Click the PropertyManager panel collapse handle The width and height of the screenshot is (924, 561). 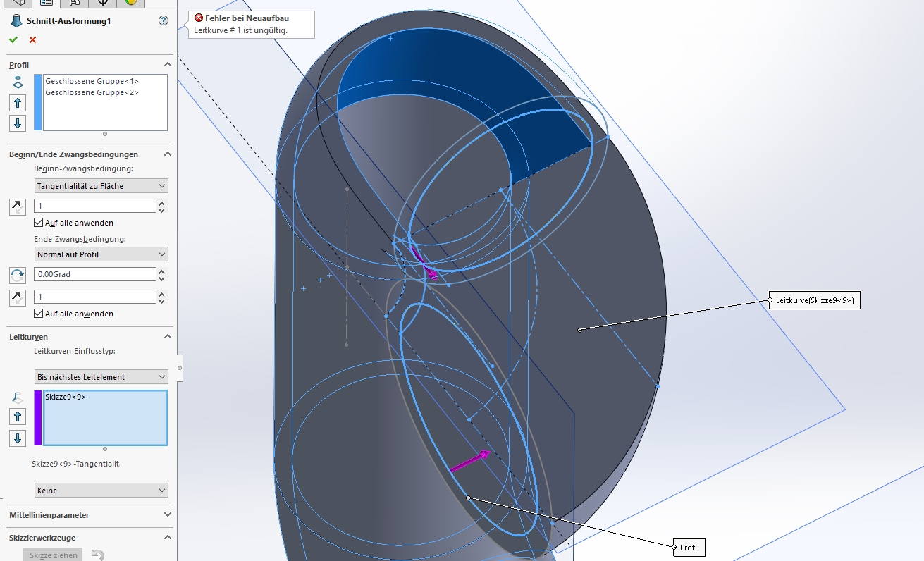180,368
